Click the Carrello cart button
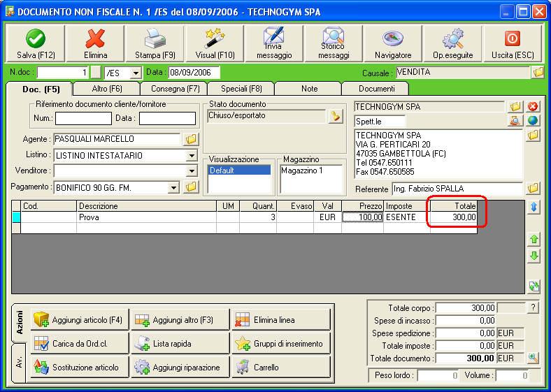Viewport: 551px width, 392px height. pos(281,368)
